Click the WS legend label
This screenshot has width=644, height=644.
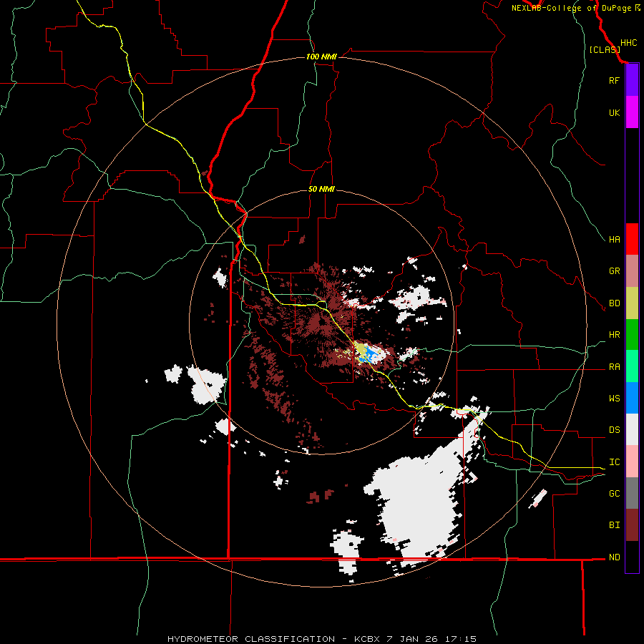(614, 399)
